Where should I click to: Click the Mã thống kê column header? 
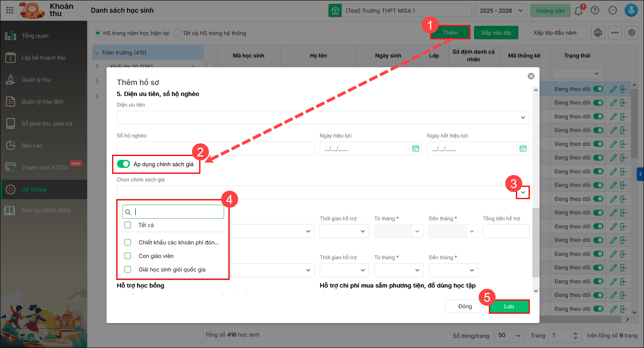pos(524,55)
